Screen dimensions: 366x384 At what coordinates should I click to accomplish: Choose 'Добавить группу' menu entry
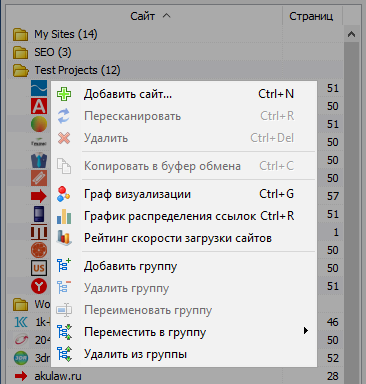tap(184, 266)
